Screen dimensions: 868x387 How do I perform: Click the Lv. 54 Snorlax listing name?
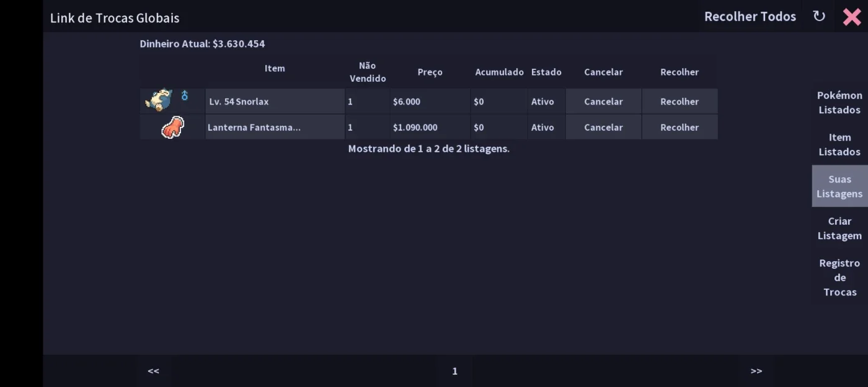click(239, 102)
